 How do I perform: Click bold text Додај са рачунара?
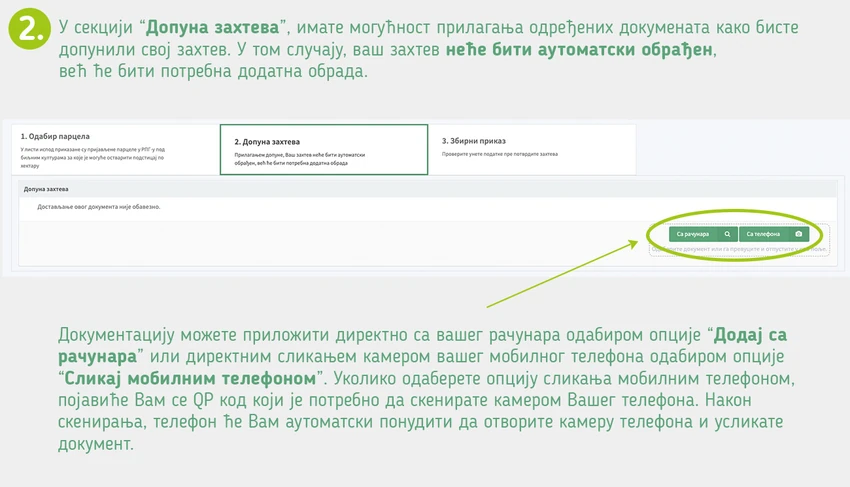click(423, 345)
